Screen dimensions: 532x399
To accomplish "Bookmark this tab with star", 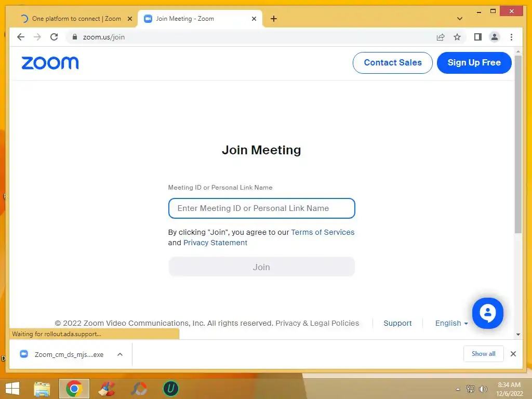I will coord(457,37).
